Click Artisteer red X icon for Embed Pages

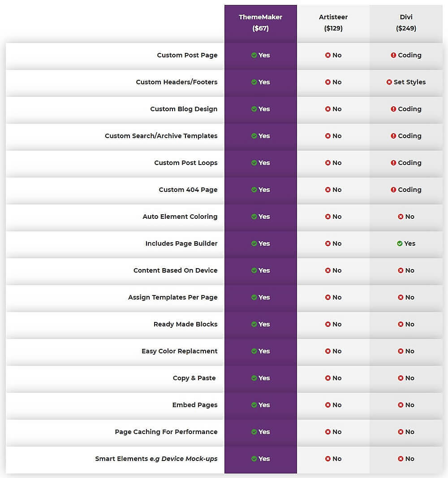coord(327,405)
